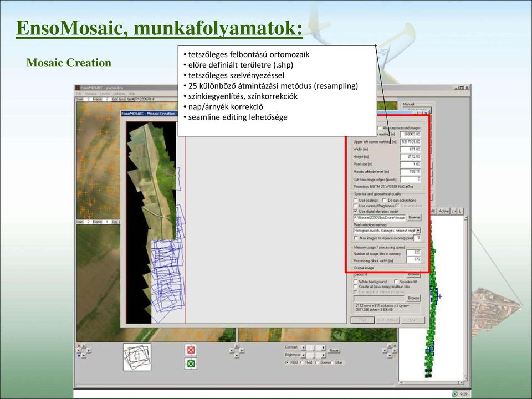The height and width of the screenshot is (399, 532).
Task: Open the Help menu
Action: [132, 93]
